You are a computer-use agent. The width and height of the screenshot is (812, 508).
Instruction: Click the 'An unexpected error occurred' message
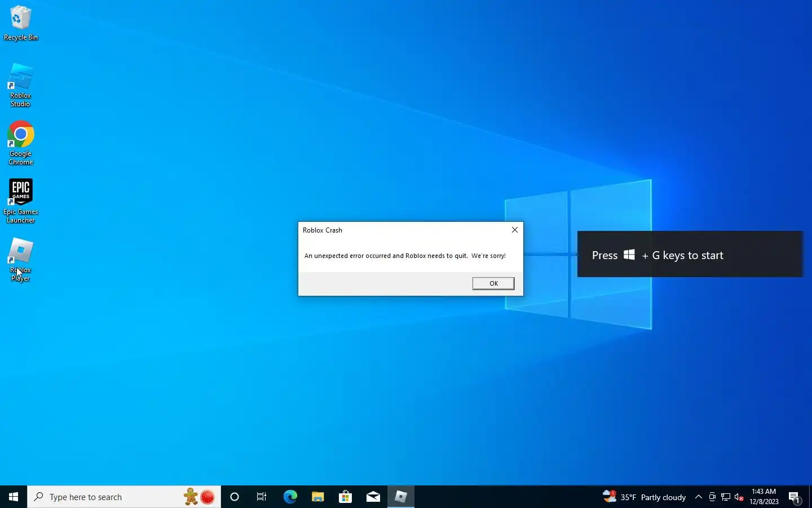[405, 256]
